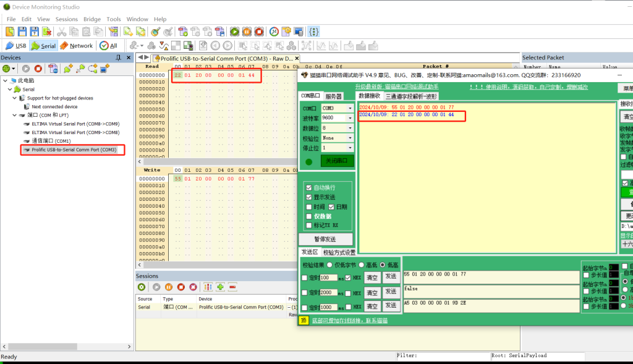633x364 pixels.
Task: Open the Bridge menu
Action: pyautogui.click(x=92, y=19)
